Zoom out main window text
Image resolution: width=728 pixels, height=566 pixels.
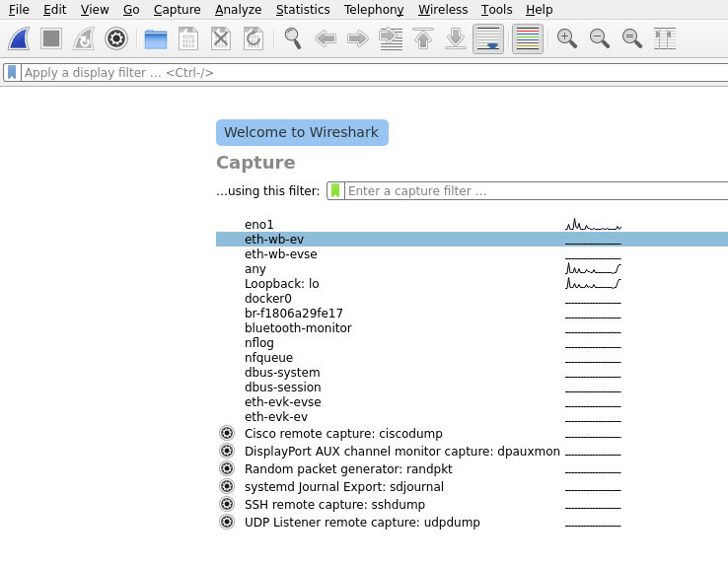[600, 38]
